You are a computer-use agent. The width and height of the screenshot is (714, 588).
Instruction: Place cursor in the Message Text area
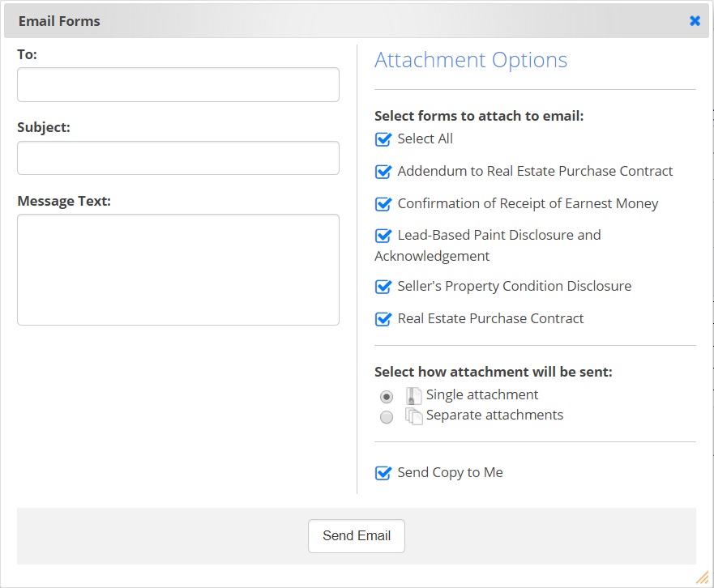click(178, 270)
